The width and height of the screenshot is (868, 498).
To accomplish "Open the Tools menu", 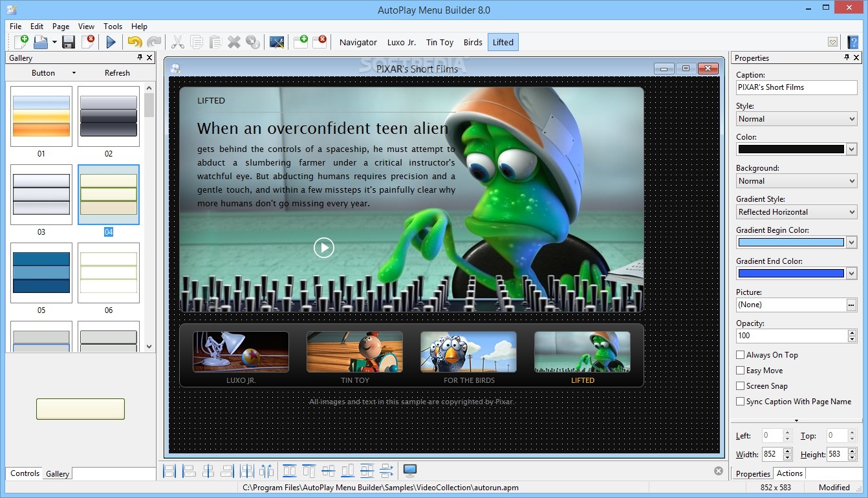I will (x=113, y=27).
